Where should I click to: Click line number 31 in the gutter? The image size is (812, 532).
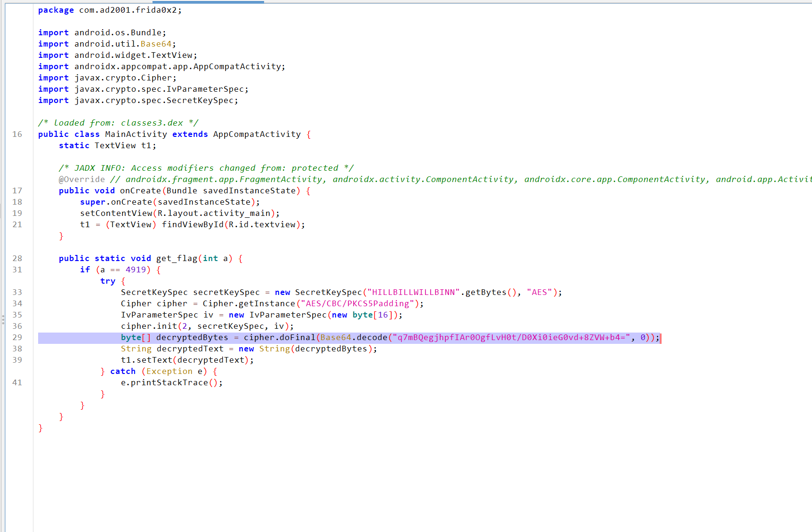17,270
